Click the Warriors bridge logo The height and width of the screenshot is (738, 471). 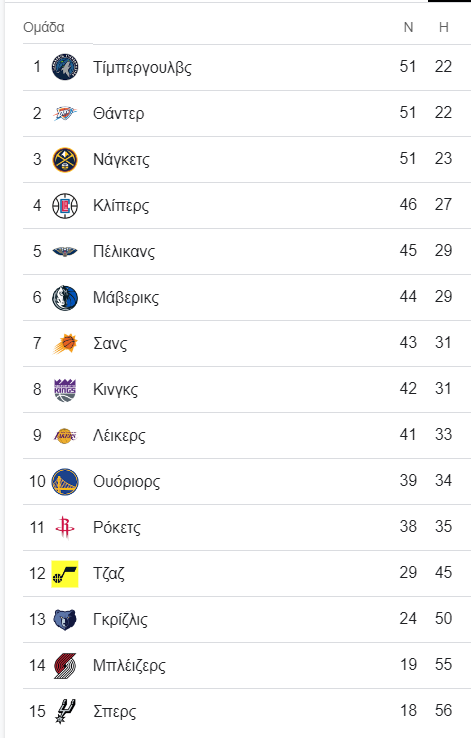click(65, 481)
